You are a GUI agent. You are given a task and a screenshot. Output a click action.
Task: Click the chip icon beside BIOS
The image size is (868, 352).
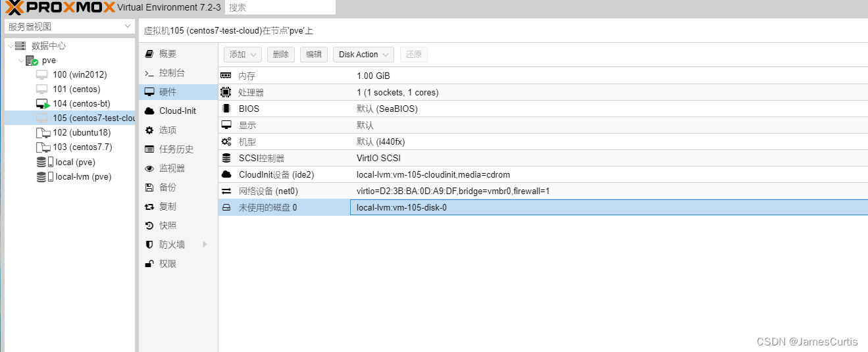point(226,109)
